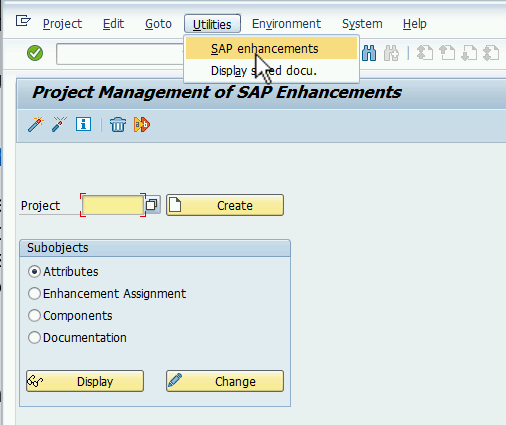Screen dimensions: 506x425
Task: Go to the First Page icon
Action: [x=425, y=53]
